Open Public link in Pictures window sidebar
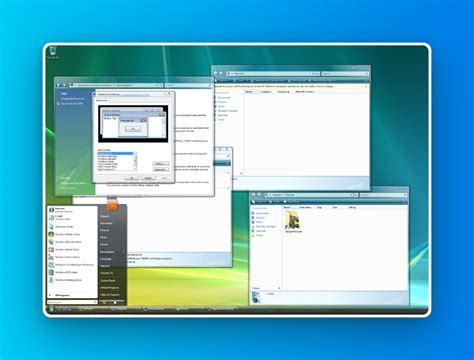 pos(259,235)
